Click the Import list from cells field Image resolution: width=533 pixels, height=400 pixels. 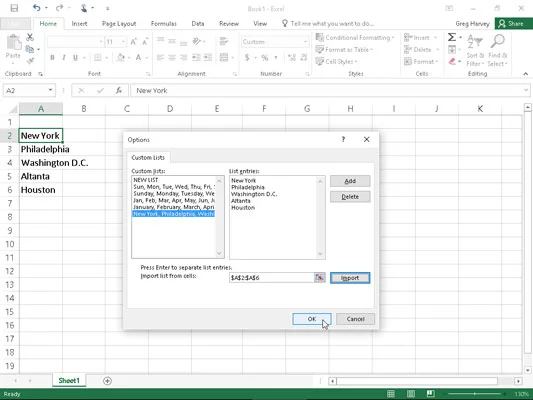click(x=272, y=278)
